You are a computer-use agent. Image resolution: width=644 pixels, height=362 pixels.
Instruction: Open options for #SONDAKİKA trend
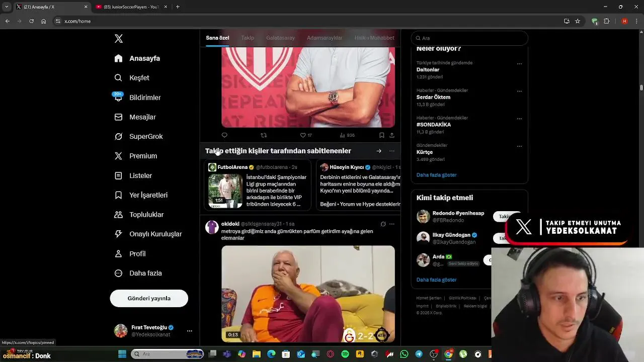(519, 119)
